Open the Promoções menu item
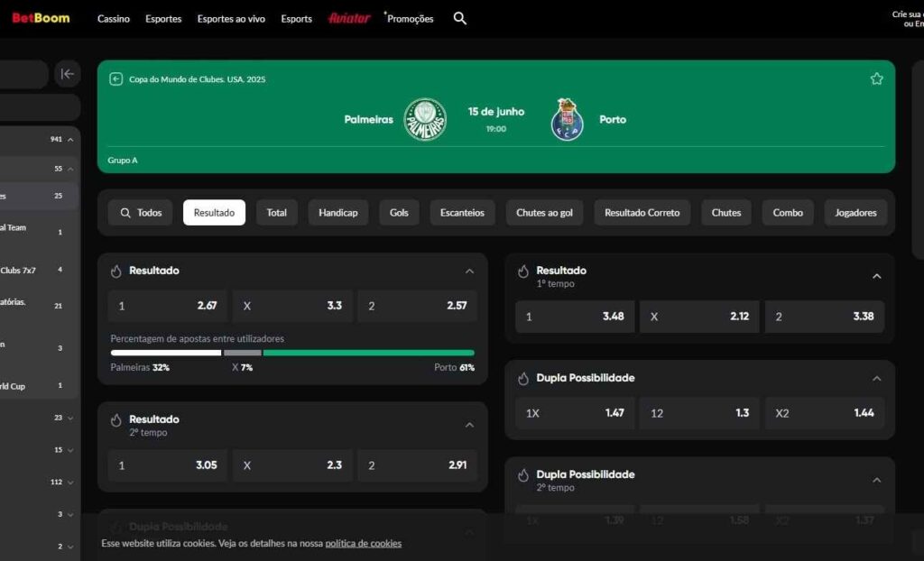 tap(410, 17)
